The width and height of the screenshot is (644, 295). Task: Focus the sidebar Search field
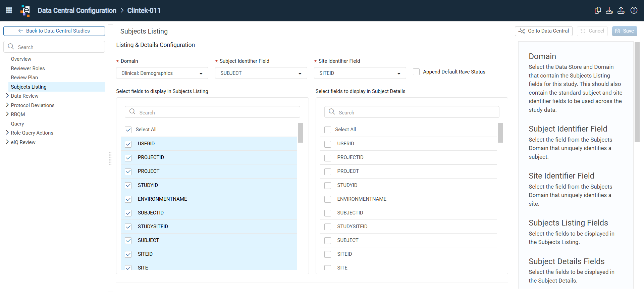54,47
